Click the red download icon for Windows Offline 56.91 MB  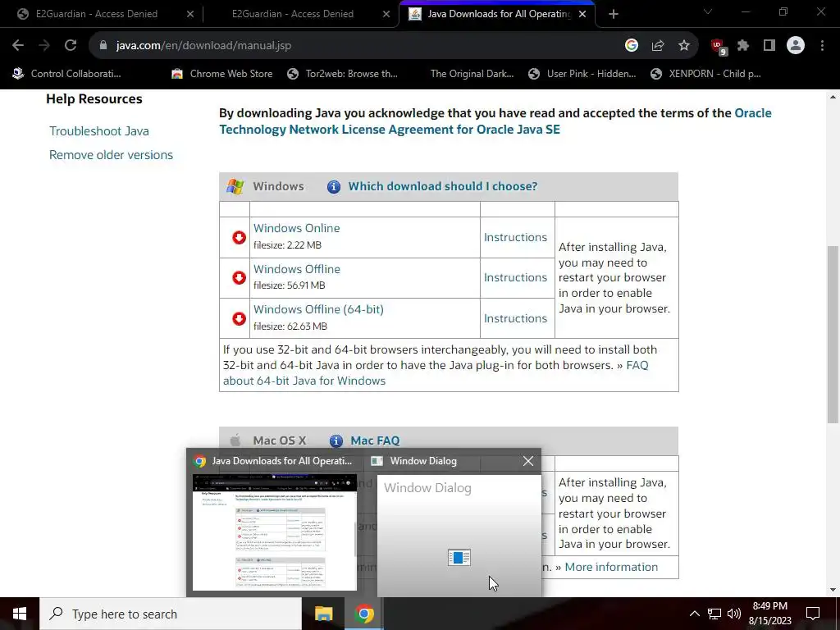click(x=239, y=277)
